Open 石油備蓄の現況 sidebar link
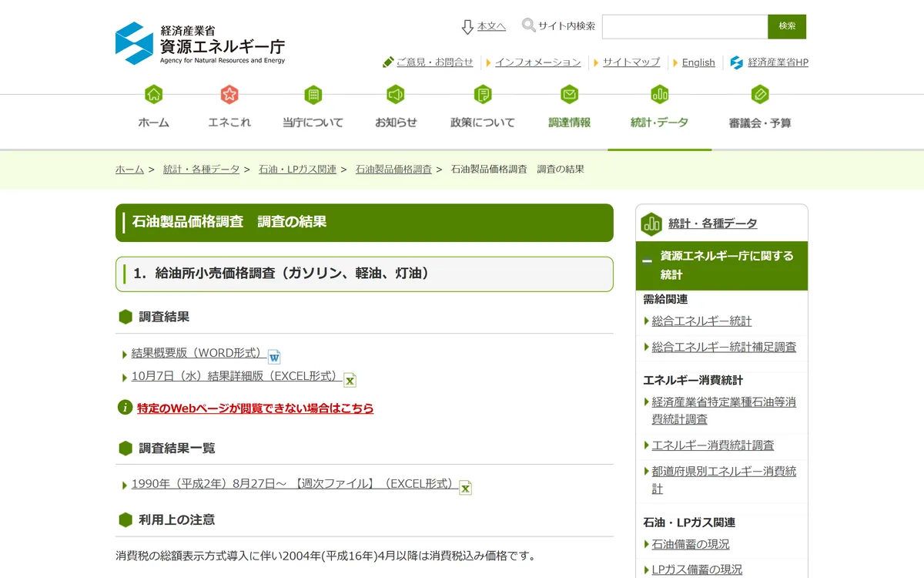924x578 pixels. click(691, 544)
